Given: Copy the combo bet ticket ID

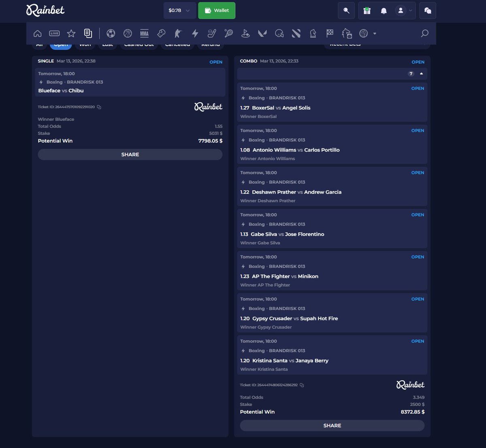Looking at the screenshot, I should click(302, 385).
